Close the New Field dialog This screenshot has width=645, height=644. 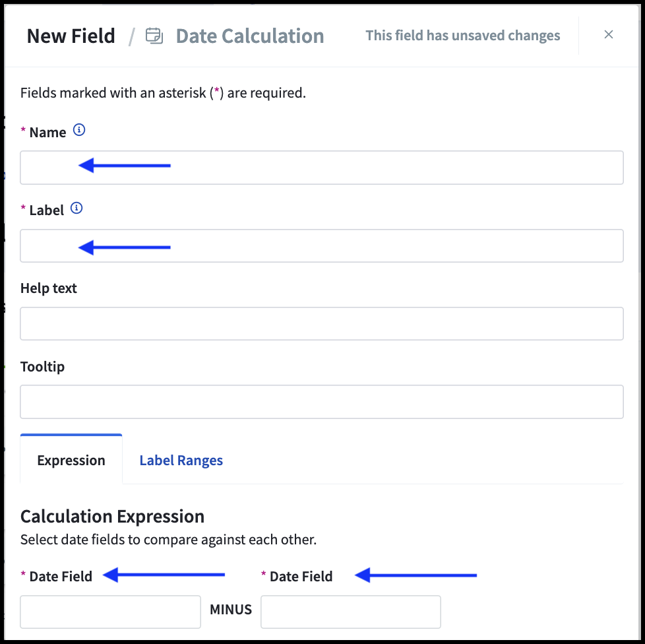coord(608,34)
